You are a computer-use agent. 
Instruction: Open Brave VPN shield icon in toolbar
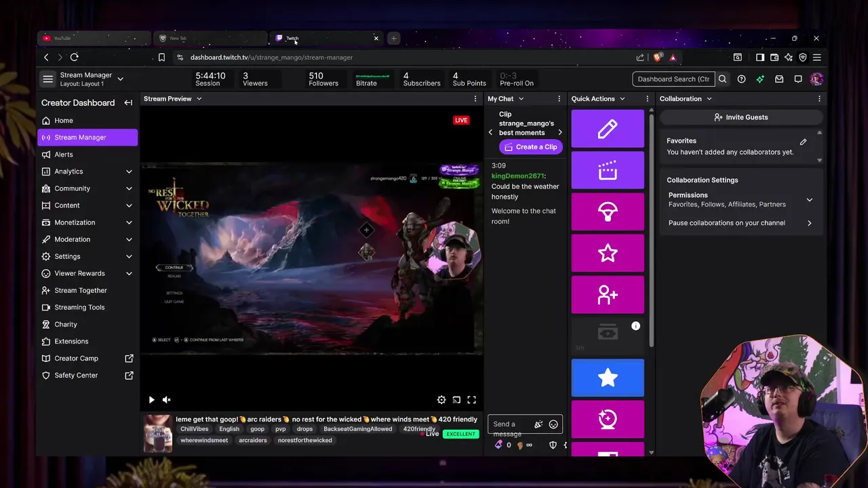[803, 58]
